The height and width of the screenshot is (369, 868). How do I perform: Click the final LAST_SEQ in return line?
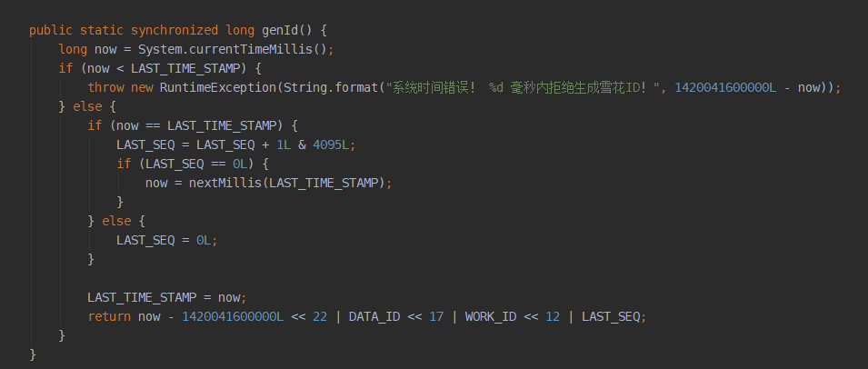coord(611,316)
